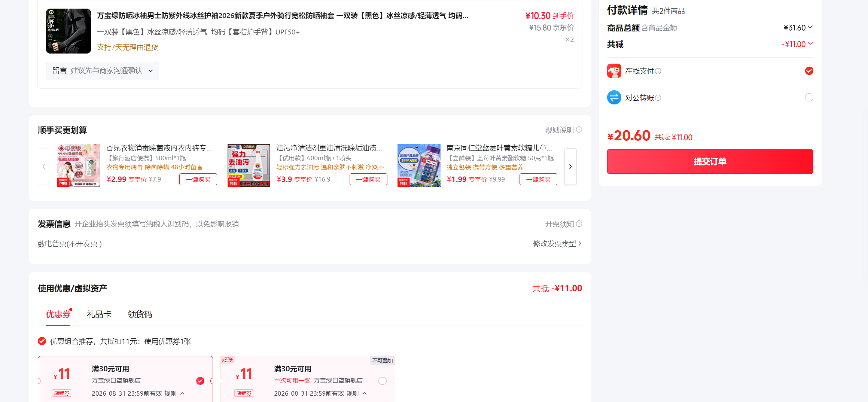This screenshot has height=402, width=868.
Task: Collapse 规则 on the selected ¥11 coupon
Action: 174,393
